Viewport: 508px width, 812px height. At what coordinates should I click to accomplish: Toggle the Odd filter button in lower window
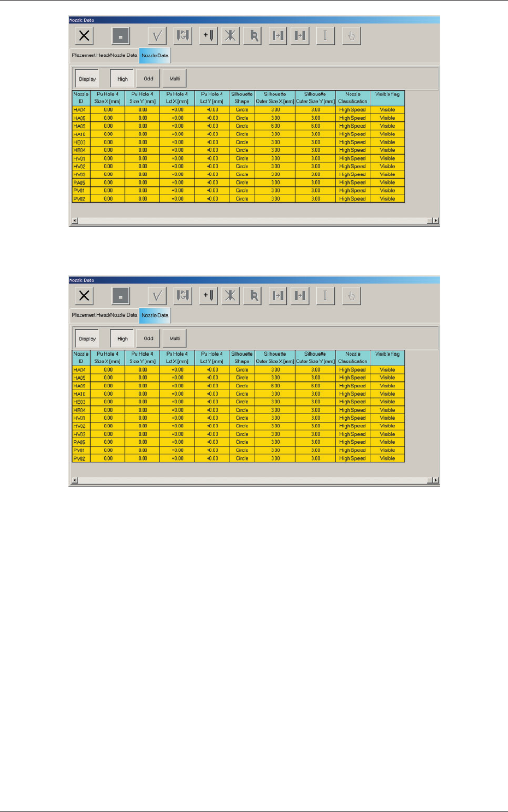[149, 339]
